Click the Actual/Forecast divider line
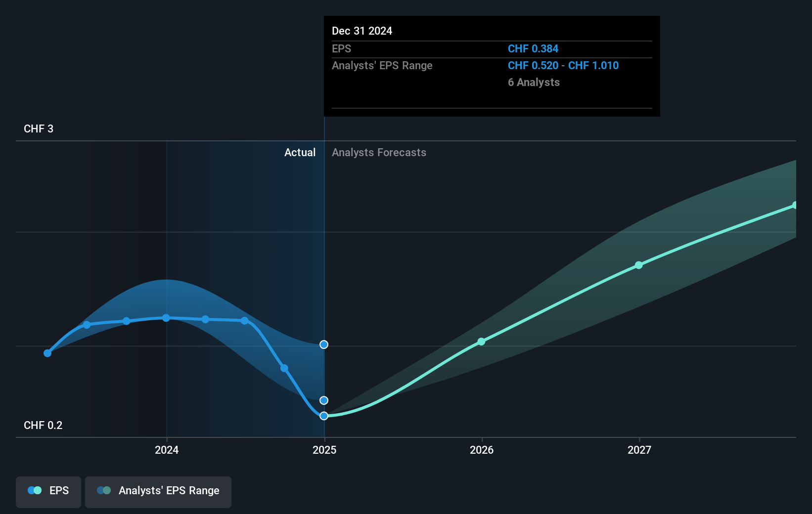This screenshot has height=514, width=812. (x=324, y=277)
